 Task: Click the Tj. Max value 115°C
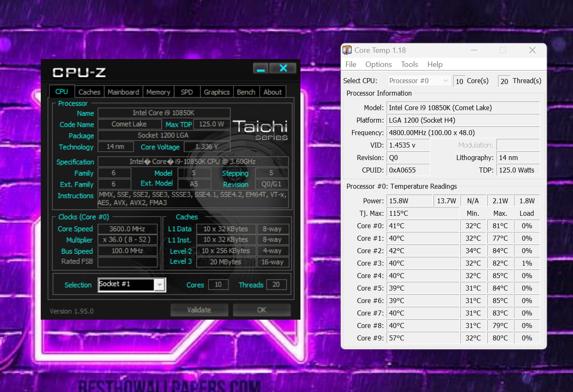click(423, 213)
